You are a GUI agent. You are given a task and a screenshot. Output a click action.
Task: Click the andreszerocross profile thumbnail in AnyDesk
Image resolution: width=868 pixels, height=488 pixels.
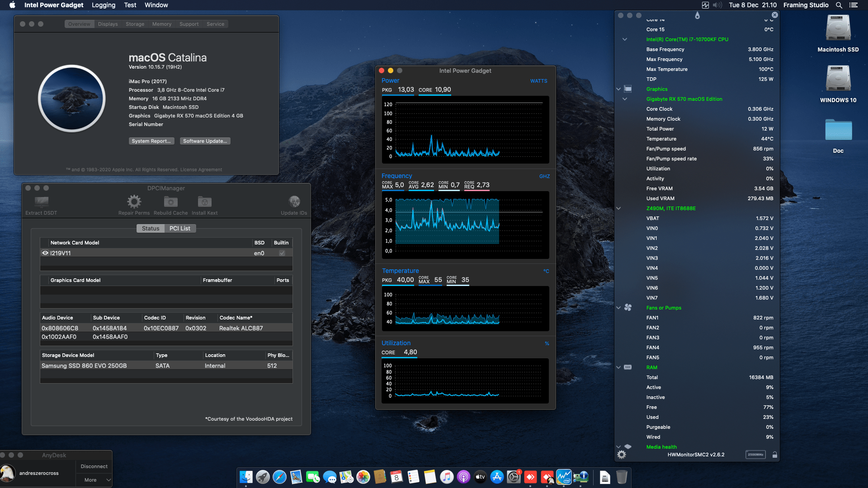(7, 473)
